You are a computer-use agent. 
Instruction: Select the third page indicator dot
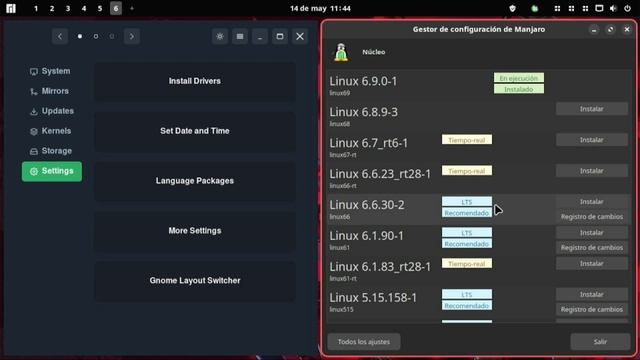click(x=112, y=36)
